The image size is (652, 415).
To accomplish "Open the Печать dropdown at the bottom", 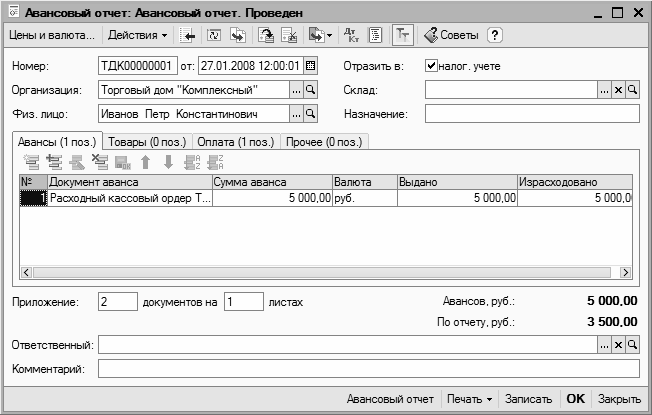I will coord(469,399).
